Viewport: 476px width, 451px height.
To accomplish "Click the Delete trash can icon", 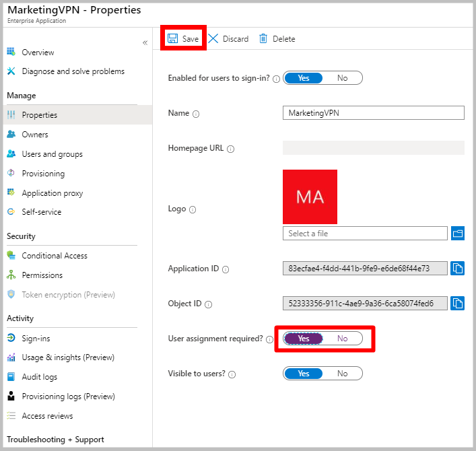I will click(263, 38).
